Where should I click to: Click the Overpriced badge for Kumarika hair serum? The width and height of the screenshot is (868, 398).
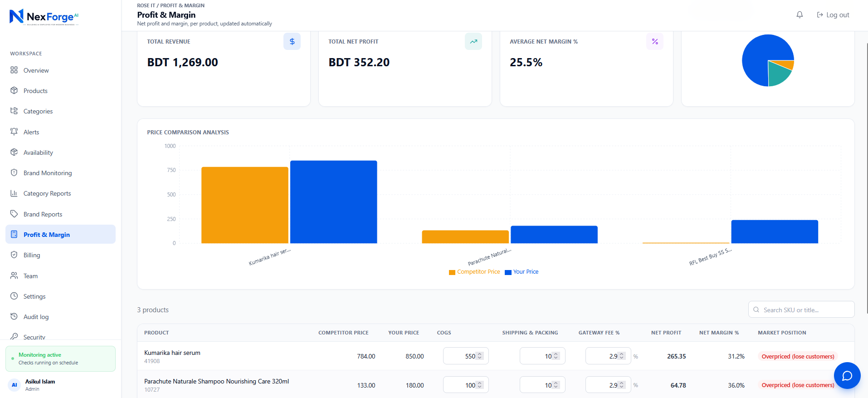click(x=798, y=357)
